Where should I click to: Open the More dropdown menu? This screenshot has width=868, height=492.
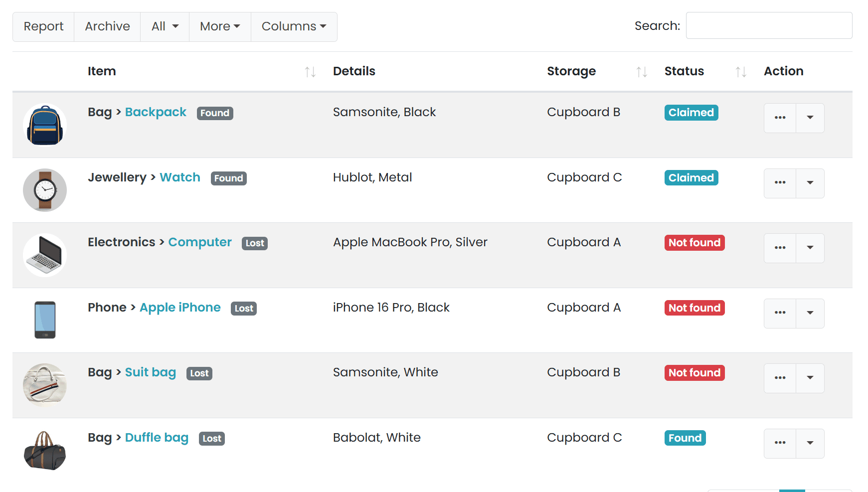[220, 26]
